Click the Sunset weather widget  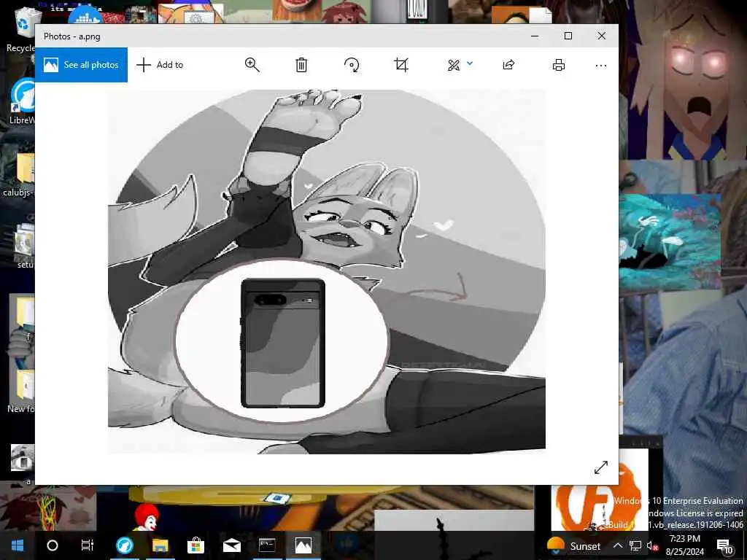click(x=573, y=545)
